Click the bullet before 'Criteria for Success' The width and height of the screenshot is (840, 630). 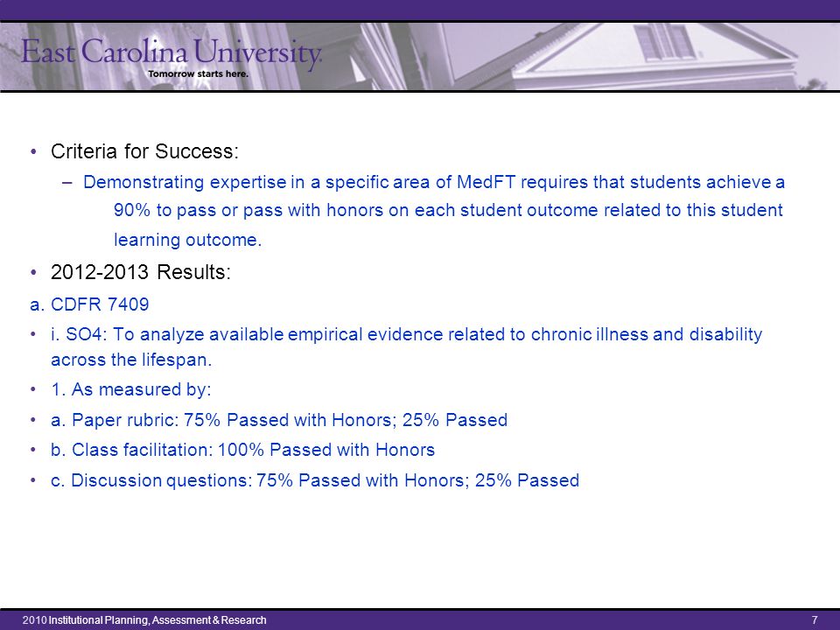34,152
